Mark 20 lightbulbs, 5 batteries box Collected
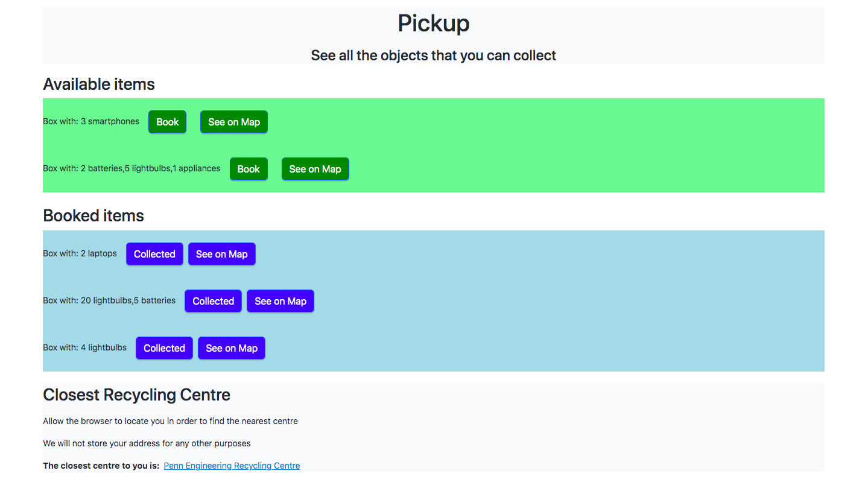 (213, 301)
